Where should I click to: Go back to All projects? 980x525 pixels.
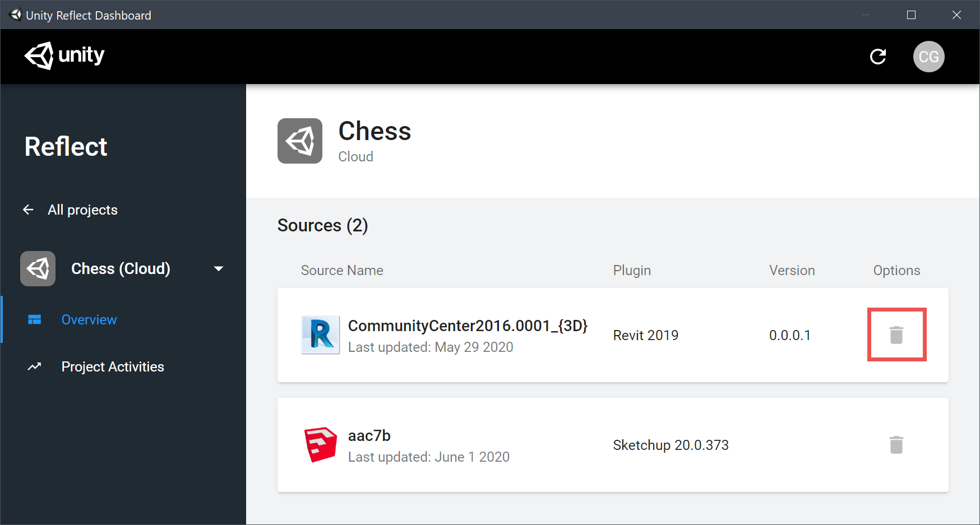[82, 210]
